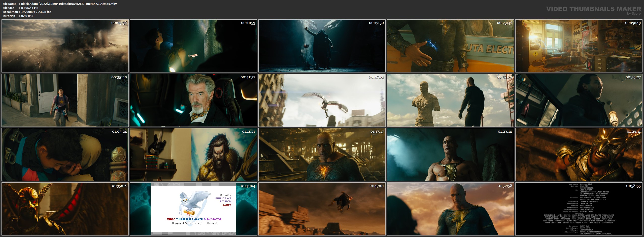Image resolution: width=644 pixels, height=237 pixels.
Task: Select the Aquaman poster thumbnail at 01:11:21
Action: (193, 154)
